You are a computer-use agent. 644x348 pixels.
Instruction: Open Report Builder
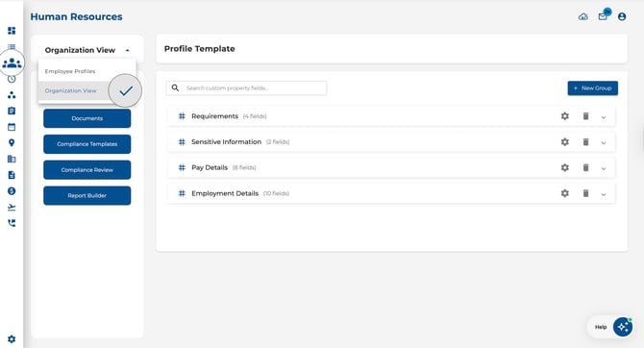(x=87, y=195)
